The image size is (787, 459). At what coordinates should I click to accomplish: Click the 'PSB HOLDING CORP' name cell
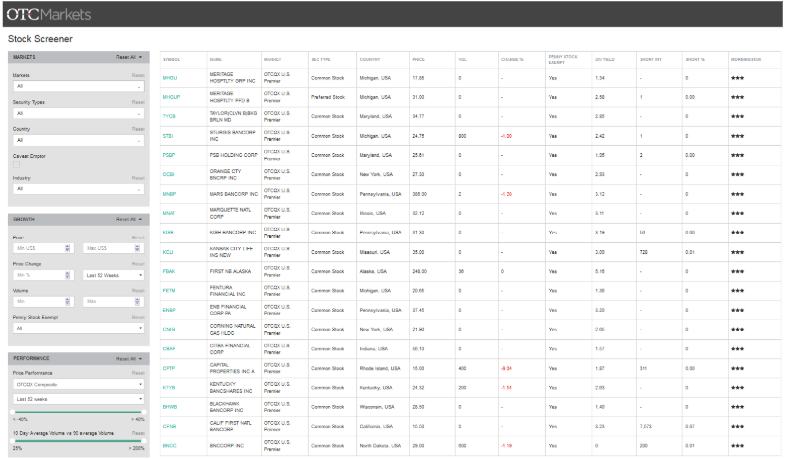click(x=233, y=156)
